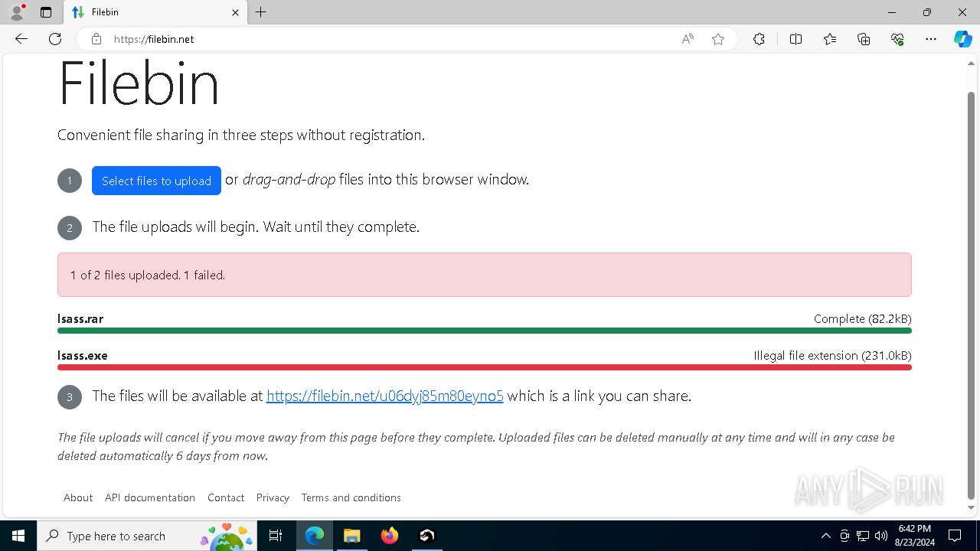Show hidden tray icons chevron
Viewport: 980px width, 551px height.
(825, 536)
